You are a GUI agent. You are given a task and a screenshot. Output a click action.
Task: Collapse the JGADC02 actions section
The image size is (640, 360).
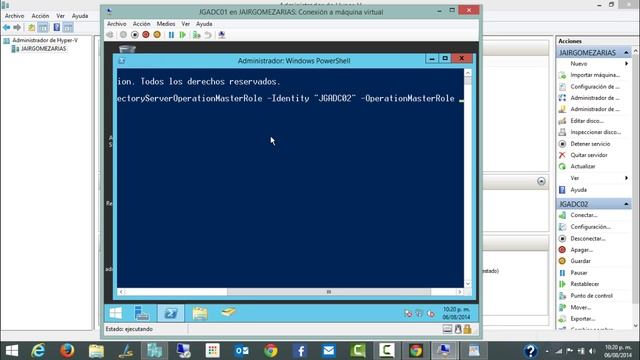click(626, 204)
